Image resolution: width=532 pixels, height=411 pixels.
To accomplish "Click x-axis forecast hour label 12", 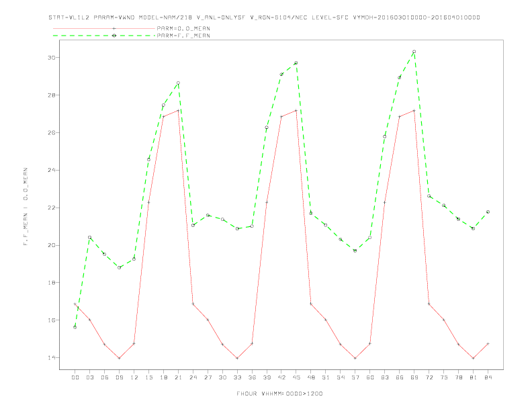I will pos(134,377).
